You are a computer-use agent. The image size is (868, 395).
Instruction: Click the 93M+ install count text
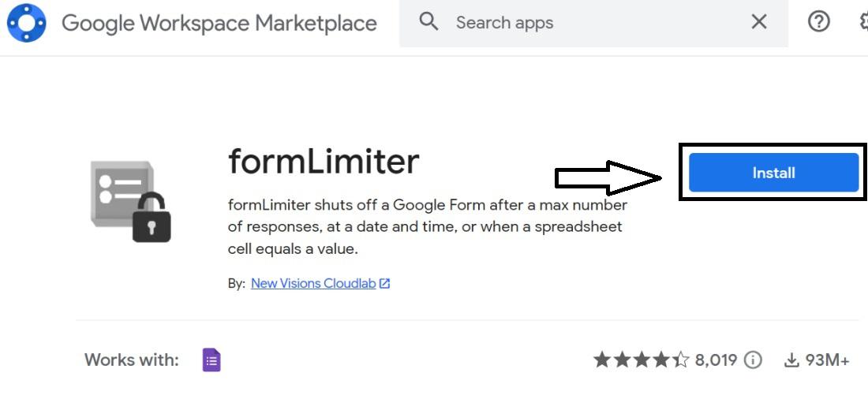[x=827, y=360]
